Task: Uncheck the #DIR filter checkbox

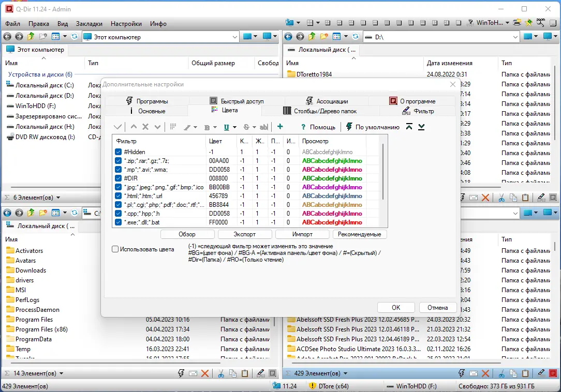Action: (118, 178)
